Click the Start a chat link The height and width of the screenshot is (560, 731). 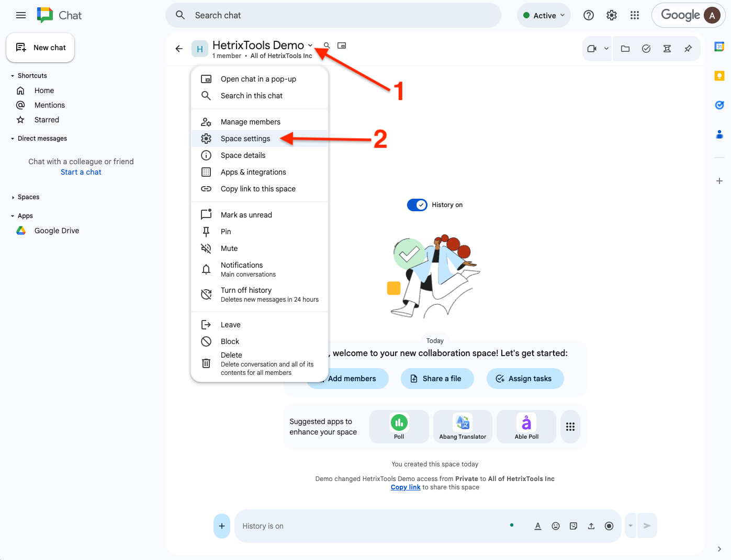[x=81, y=172]
